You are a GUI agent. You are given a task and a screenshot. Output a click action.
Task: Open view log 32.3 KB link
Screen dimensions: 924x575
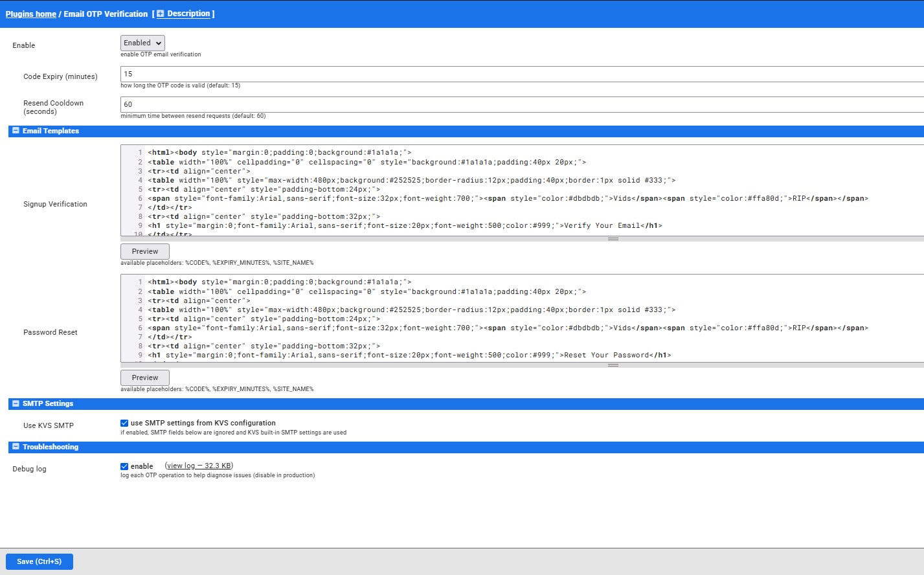(x=199, y=466)
